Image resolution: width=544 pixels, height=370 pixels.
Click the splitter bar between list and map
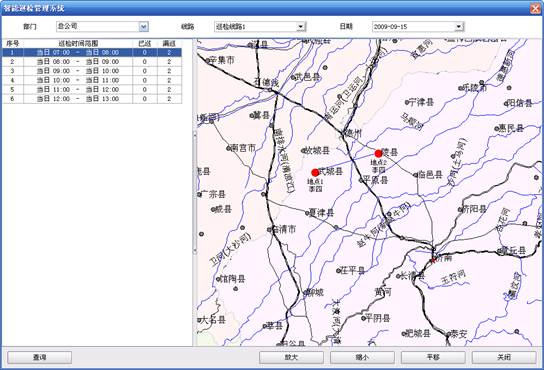tap(195, 192)
